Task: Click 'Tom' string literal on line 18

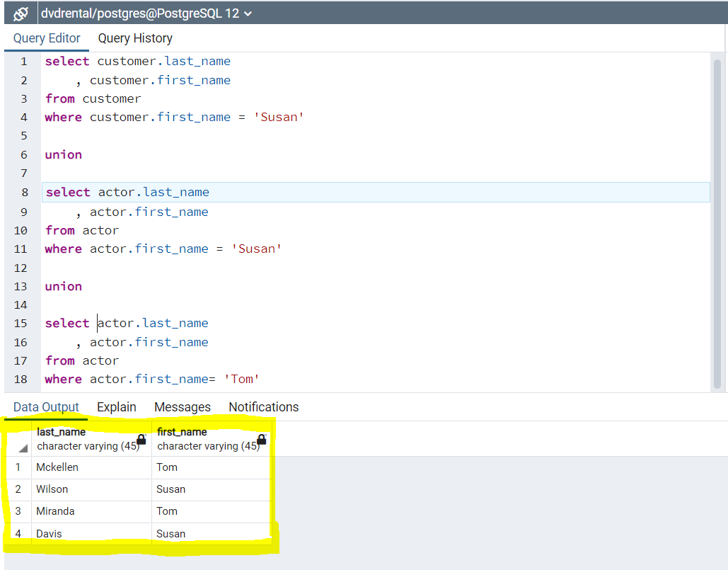Action: [242, 380]
